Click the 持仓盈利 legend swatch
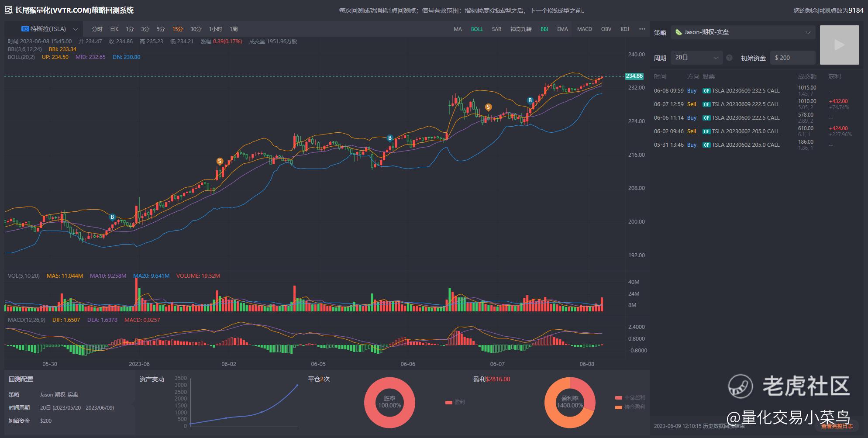The image size is (868, 438). (618, 407)
